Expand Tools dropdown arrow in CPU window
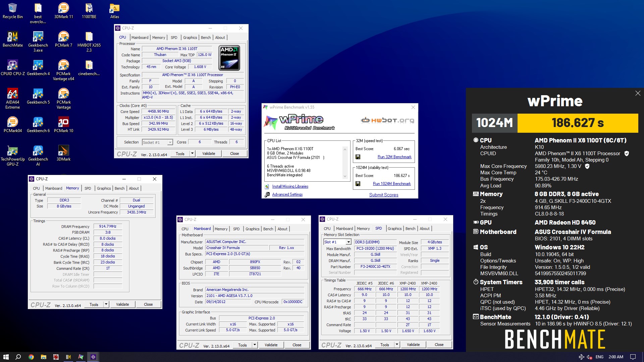 click(x=192, y=154)
